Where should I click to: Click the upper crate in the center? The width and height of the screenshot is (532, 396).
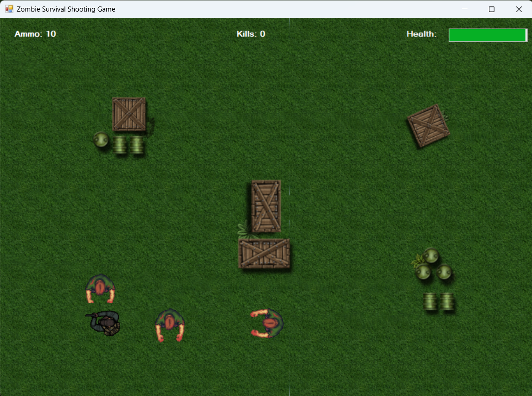265,206
